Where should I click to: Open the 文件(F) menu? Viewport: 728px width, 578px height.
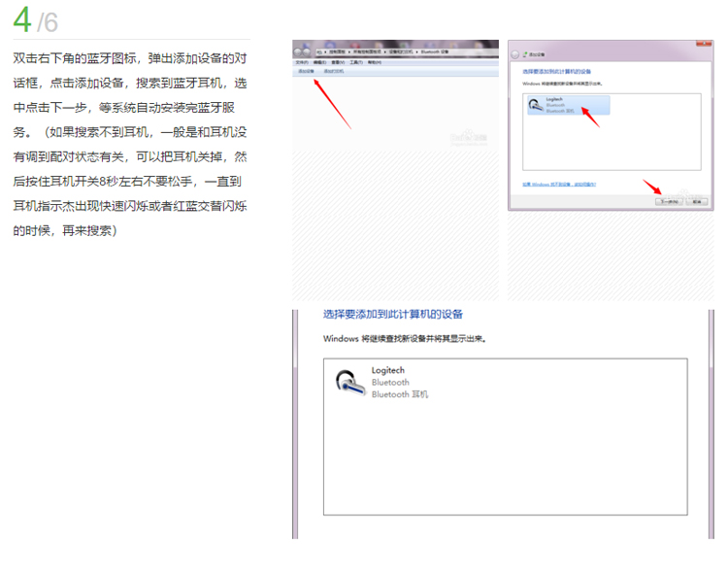pos(301,62)
